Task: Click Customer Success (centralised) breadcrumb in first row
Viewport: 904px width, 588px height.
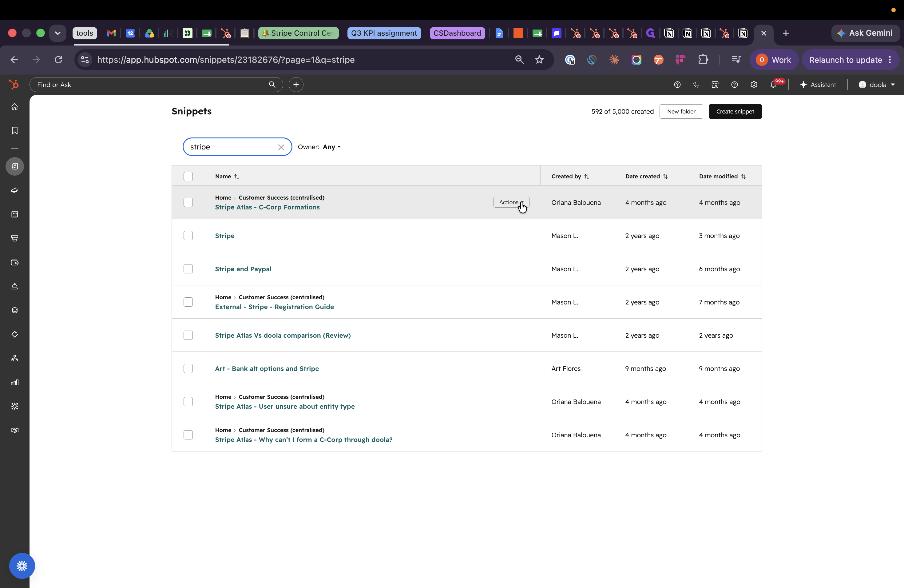Action: point(281,197)
